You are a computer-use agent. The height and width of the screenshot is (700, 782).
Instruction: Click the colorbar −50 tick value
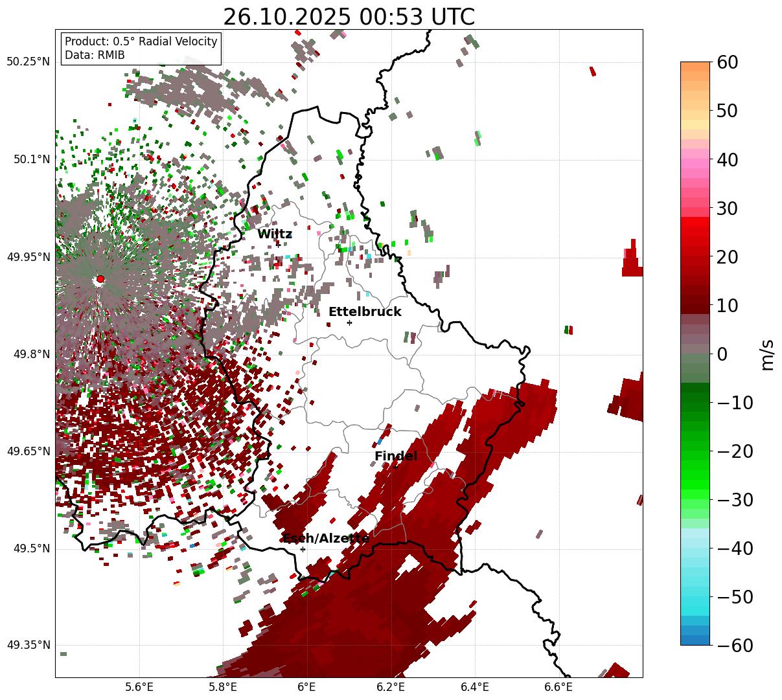pyautogui.click(x=735, y=597)
